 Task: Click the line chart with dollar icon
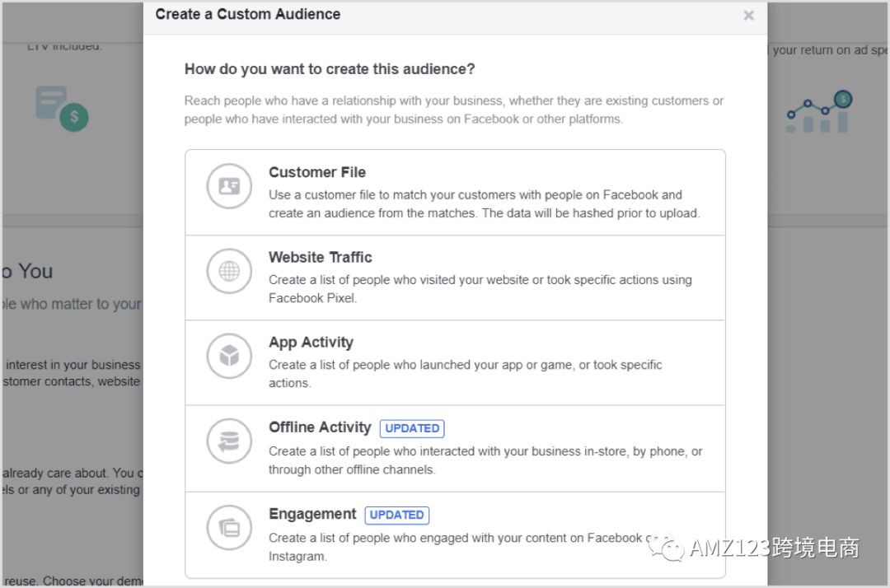click(x=818, y=112)
